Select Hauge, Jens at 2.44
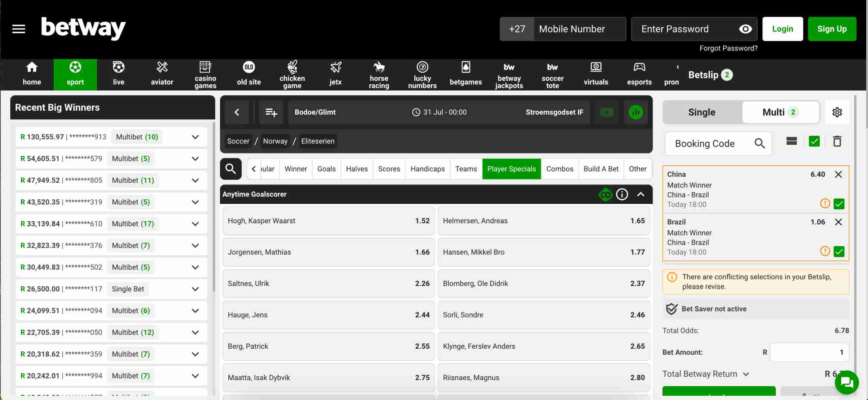The width and height of the screenshot is (868, 400). click(x=329, y=315)
